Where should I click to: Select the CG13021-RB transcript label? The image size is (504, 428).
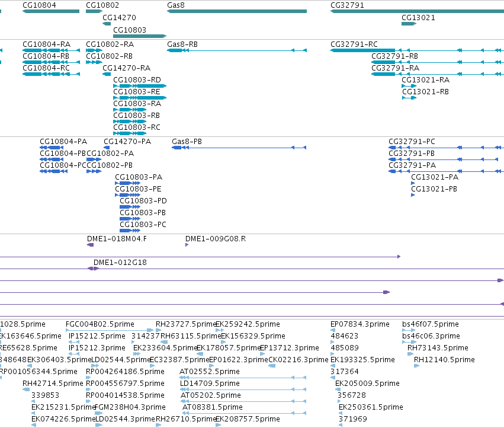[426, 92]
